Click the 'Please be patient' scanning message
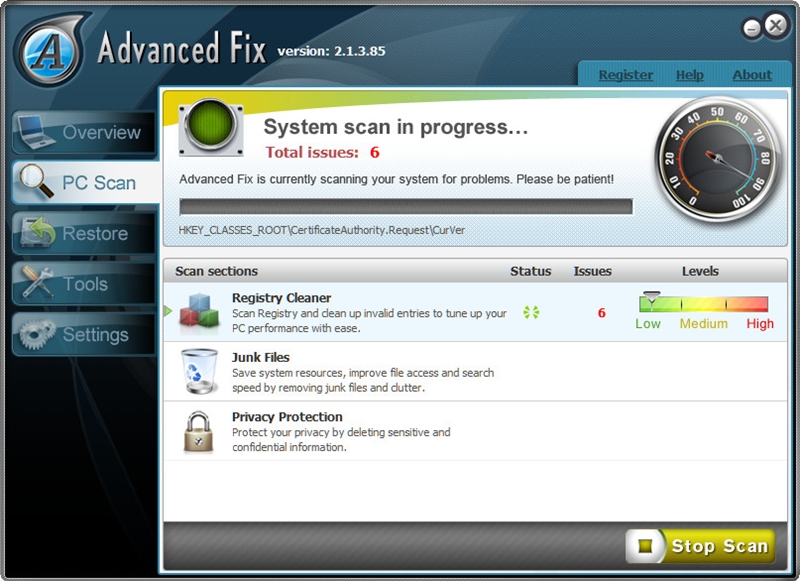Image resolution: width=800 pixels, height=581 pixels. click(396, 179)
